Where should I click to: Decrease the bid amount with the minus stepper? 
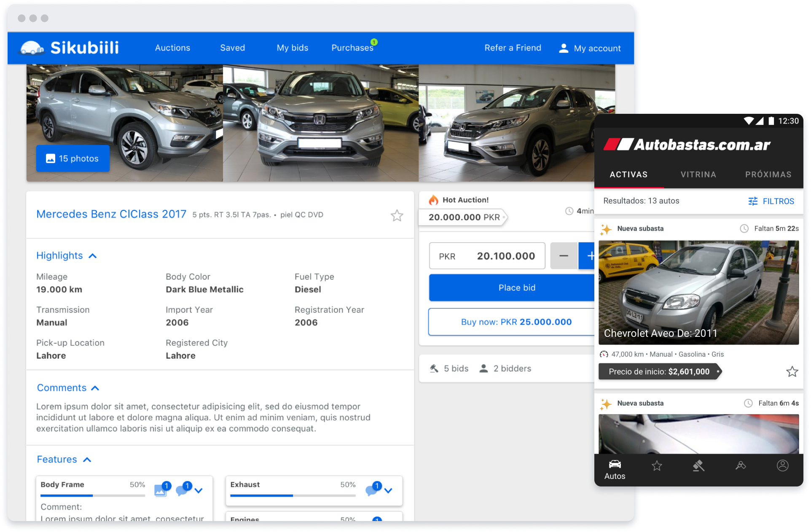point(564,255)
